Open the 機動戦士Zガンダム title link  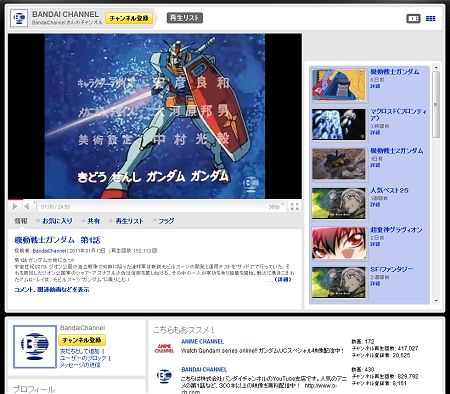(397, 151)
